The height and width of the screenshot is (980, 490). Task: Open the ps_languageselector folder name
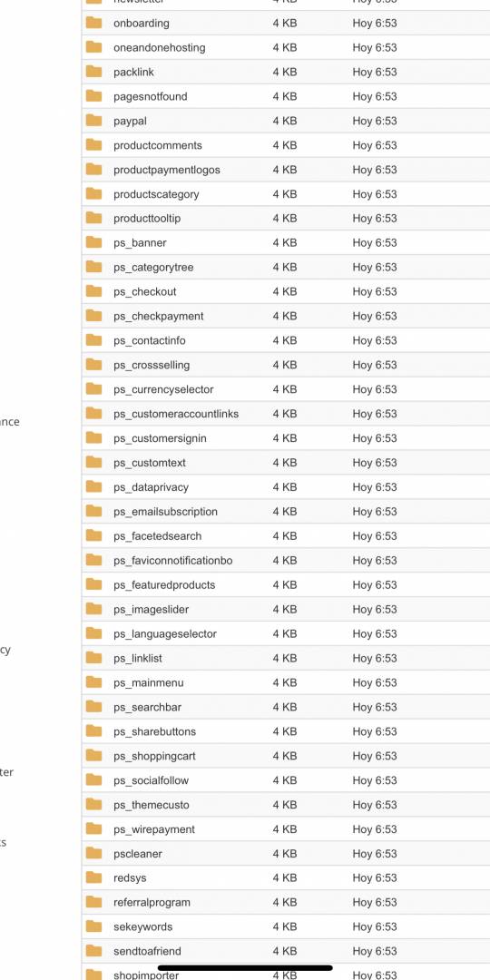(165, 633)
